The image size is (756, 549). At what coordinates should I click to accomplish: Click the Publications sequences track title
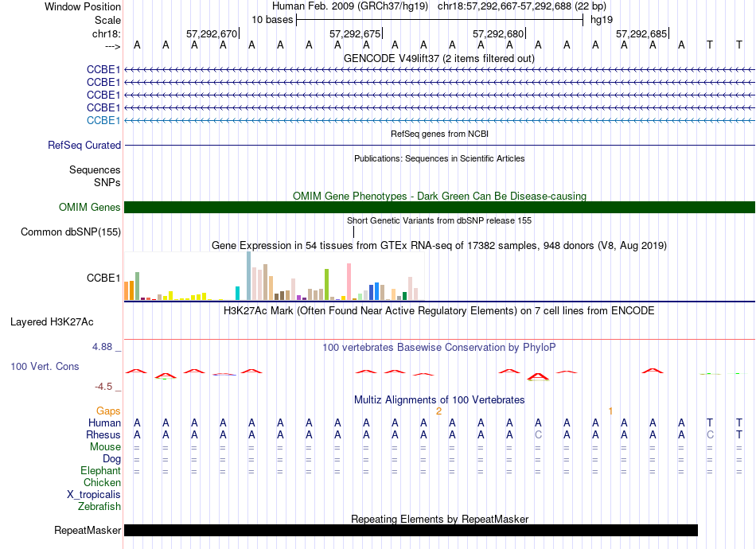pyautogui.click(x=439, y=158)
